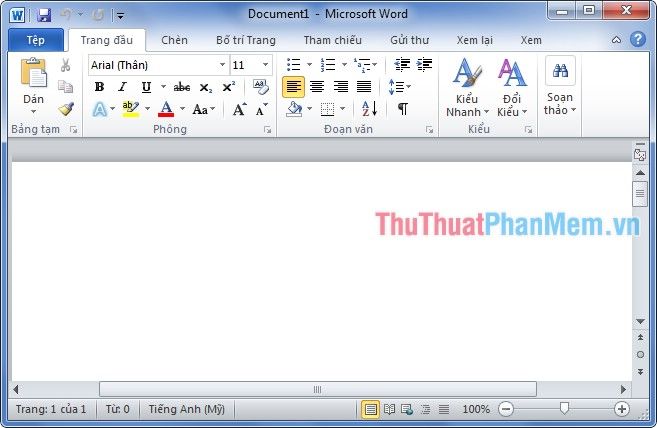The width and height of the screenshot is (657, 428).
Task: Click the Redo icon in title bar
Action: (98, 16)
